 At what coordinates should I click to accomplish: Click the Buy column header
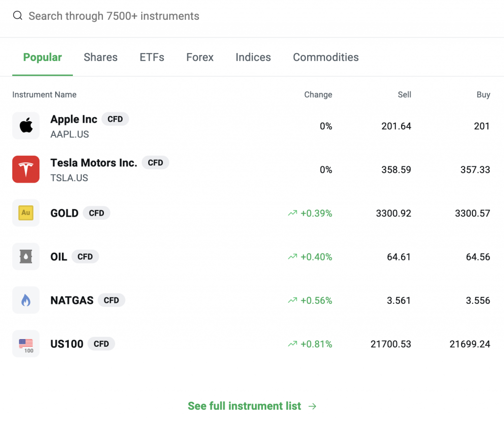click(x=483, y=95)
